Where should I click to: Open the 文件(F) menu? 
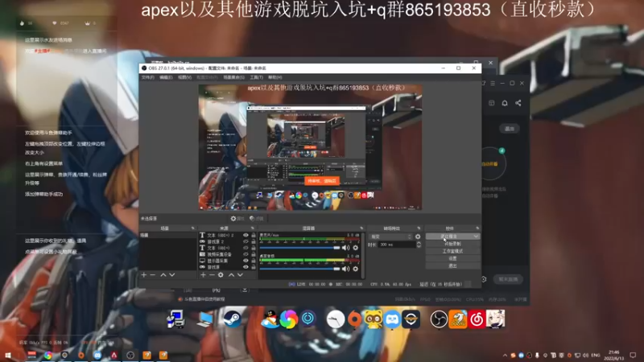[148, 77]
